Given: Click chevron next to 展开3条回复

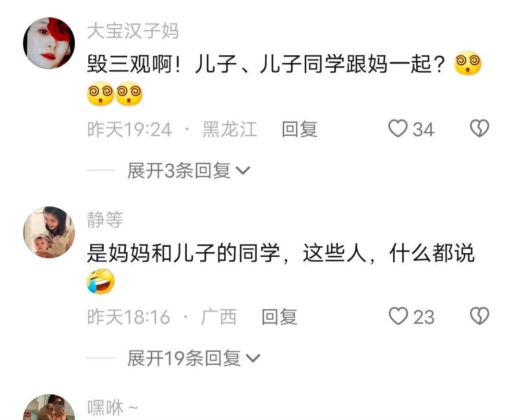Looking at the screenshot, I should pos(243,171).
